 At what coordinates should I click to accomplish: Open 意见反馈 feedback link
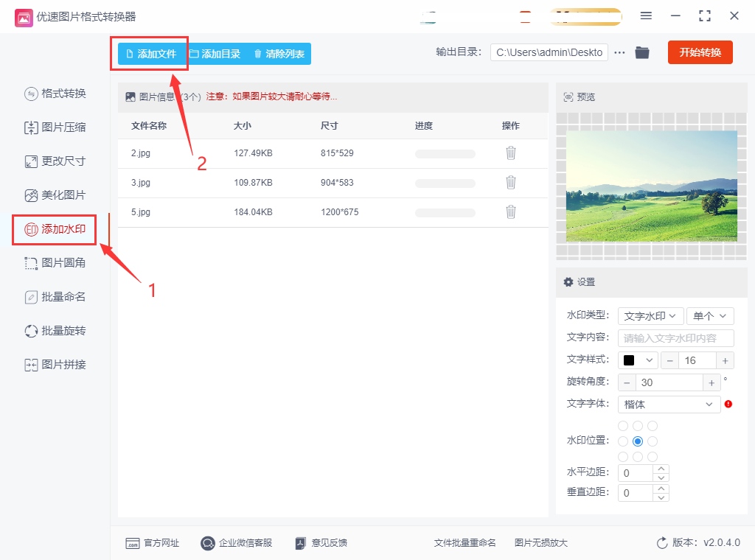321,543
